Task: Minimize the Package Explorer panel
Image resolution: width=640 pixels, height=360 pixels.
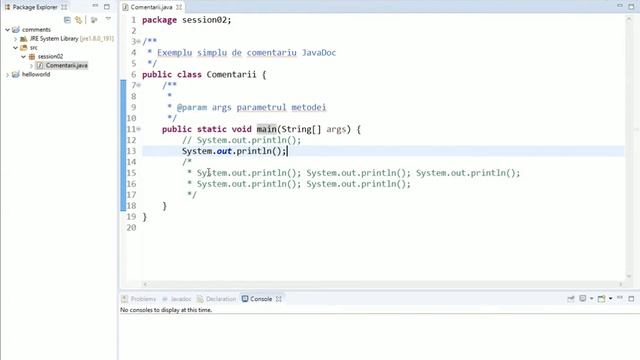Action: [95, 6]
